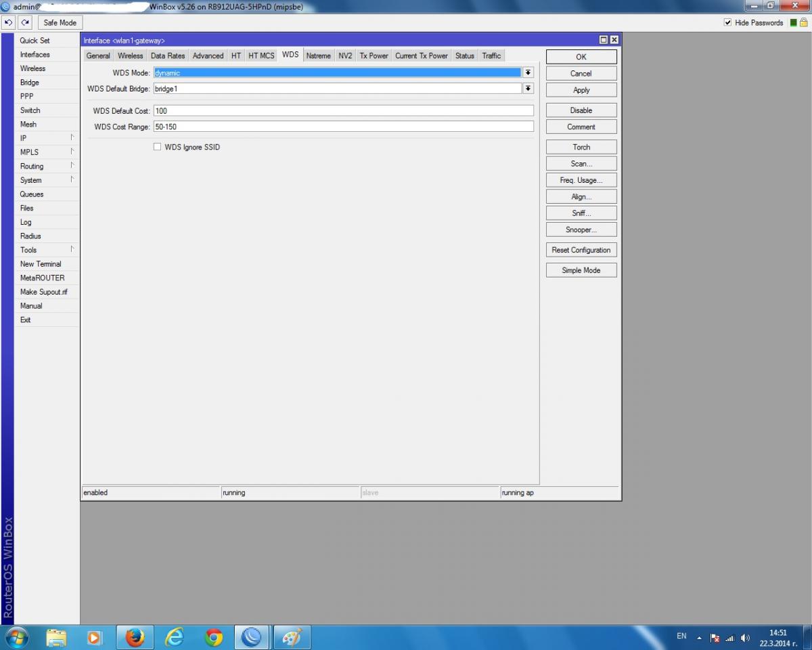Image resolution: width=812 pixels, height=650 pixels.
Task: Switch to the Tx Power tab
Action: coord(374,56)
